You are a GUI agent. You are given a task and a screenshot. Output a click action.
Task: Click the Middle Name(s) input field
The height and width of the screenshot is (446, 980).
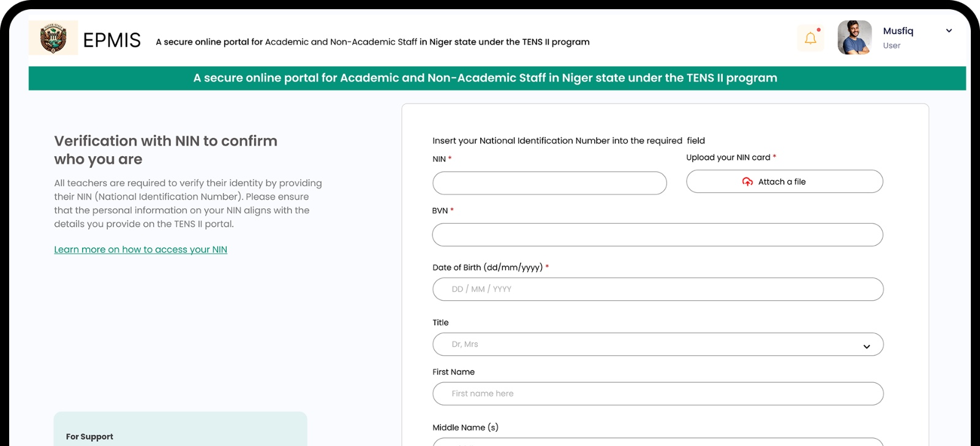[657, 441]
